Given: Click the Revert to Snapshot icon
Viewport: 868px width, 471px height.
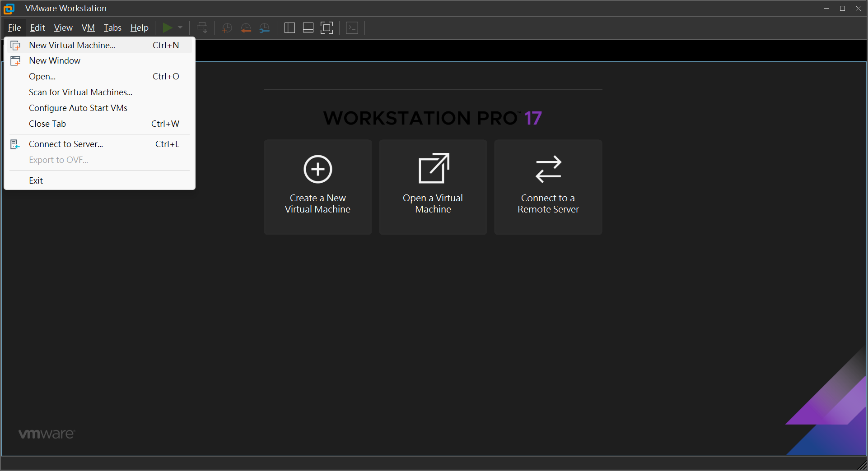Looking at the screenshot, I should click(x=246, y=28).
